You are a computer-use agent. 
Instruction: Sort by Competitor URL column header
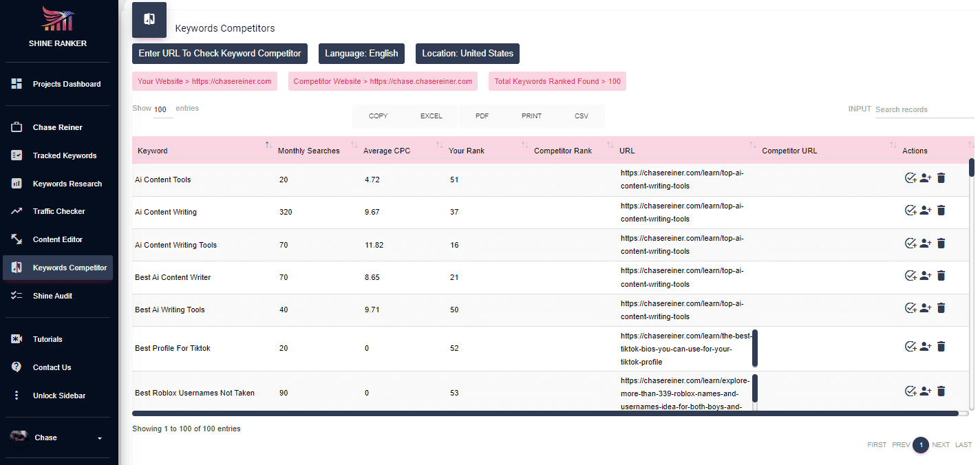click(x=827, y=150)
